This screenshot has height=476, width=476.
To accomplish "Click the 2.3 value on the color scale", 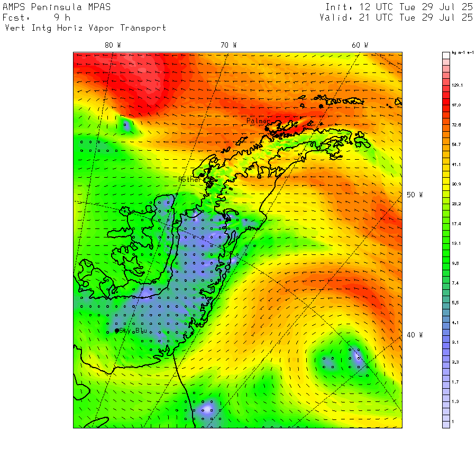I will click(x=455, y=362).
